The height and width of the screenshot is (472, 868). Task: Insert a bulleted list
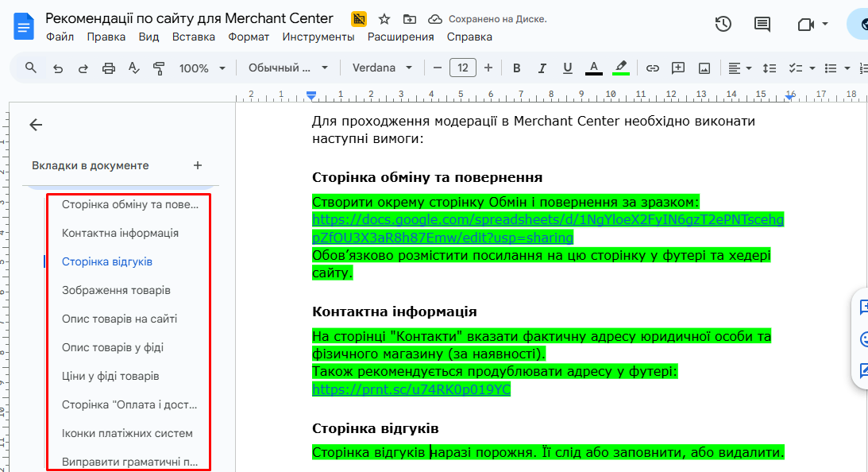point(831,68)
